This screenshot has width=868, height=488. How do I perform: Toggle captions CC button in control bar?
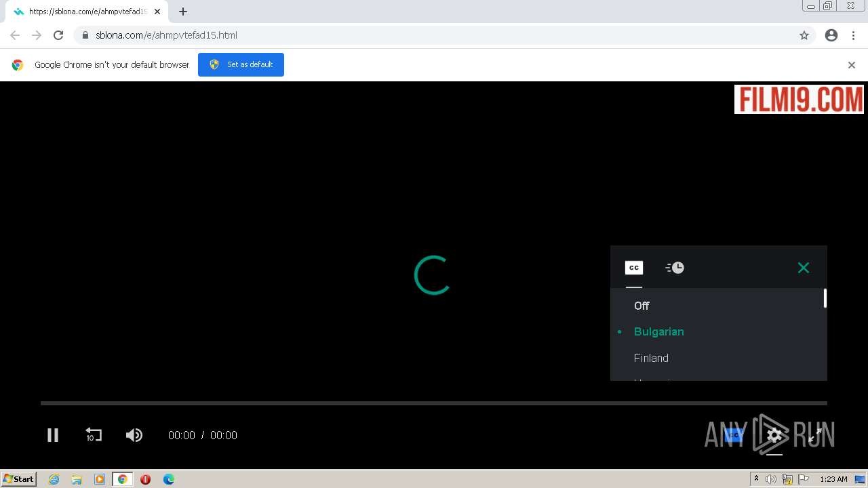click(x=734, y=435)
